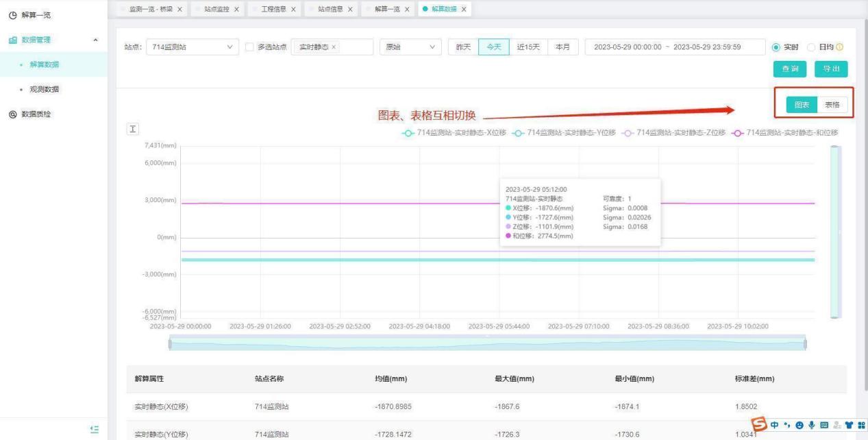The image size is (868, 440).
Task: Select the 日均 radio button
Action: click(x=811, y=47)
